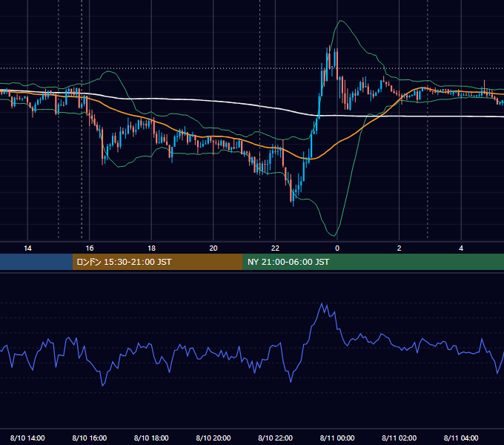Click the 4 hour axis label
Image resolution: width=504 pixels, height=445 pixels.
(x=461, y=248)
